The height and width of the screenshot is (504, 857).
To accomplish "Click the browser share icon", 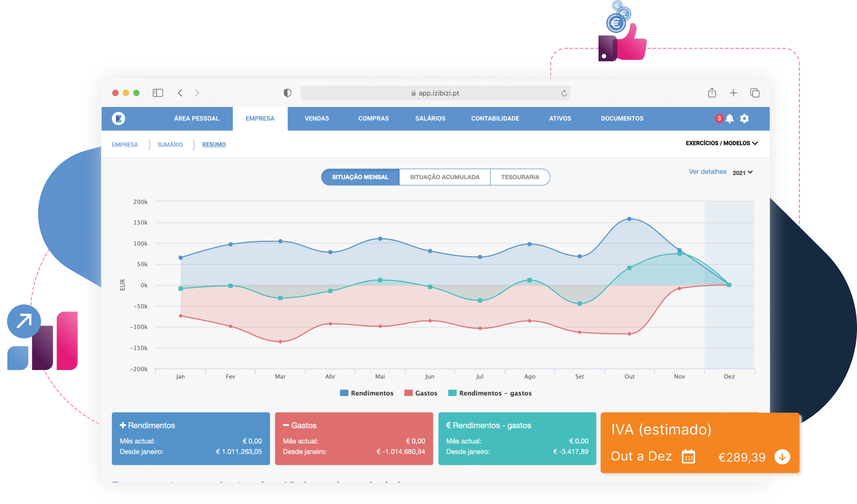I will click(712, 93).
